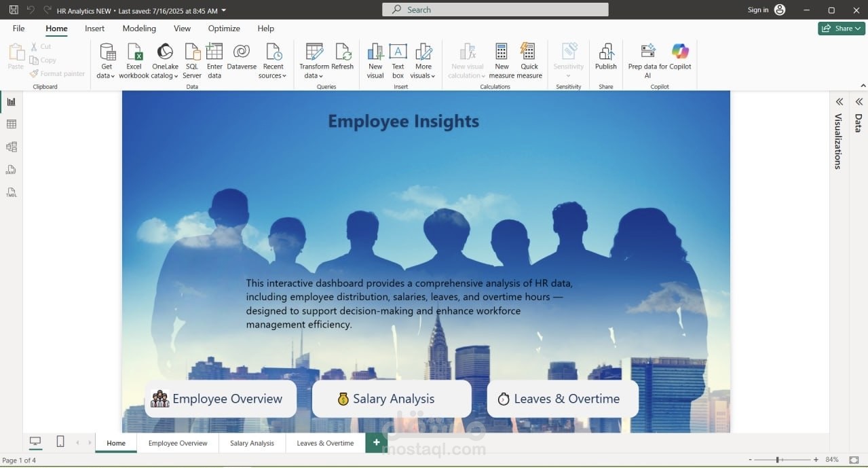Screen dimensions: 868x468
Task: Refresh the data
Action: coord(343,56)
